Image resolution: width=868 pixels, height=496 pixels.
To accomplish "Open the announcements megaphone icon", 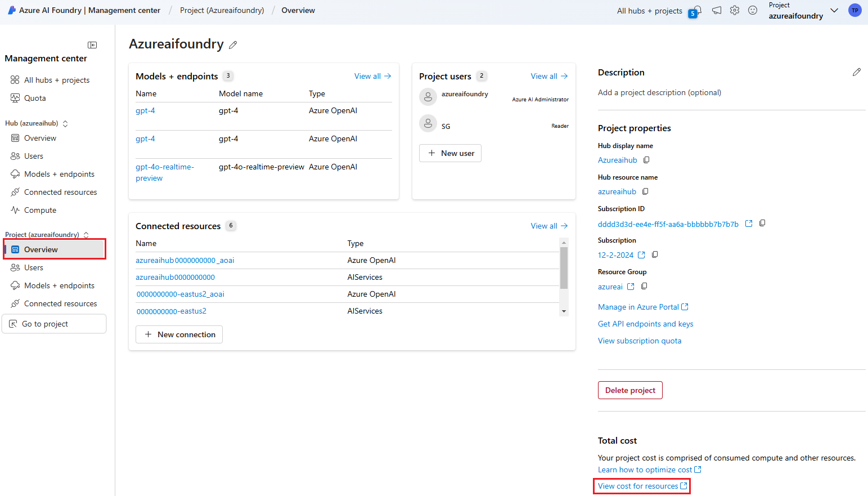I will [717, 10].
